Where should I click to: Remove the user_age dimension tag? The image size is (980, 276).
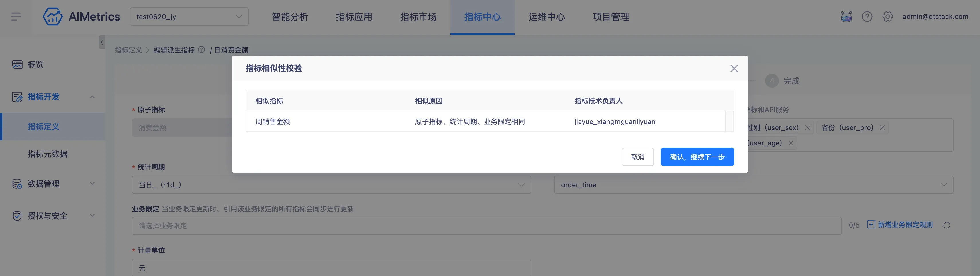pyautogui.click(x=791, y=143)
